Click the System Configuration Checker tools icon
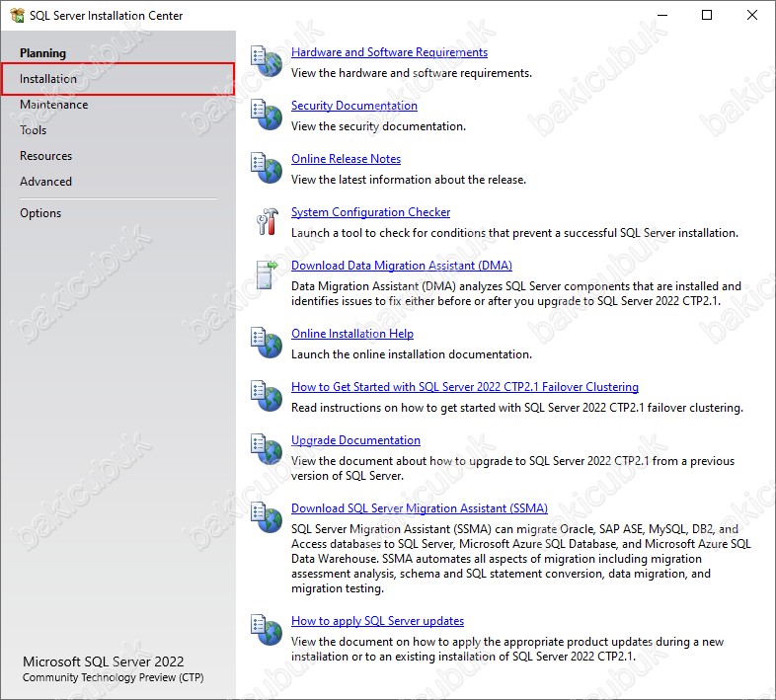Image resolution: width=776 pixels, height=700 pixels. (268, 221)
